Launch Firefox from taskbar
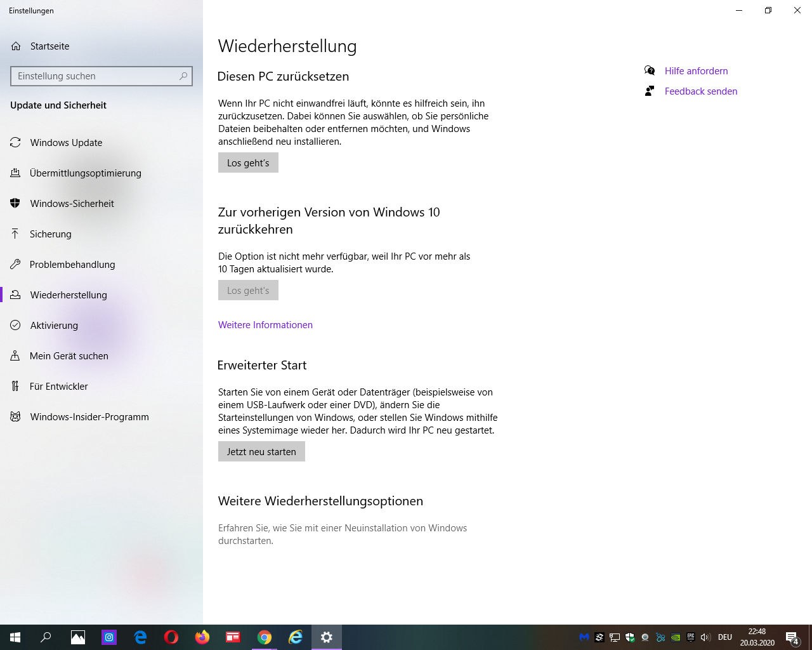 point(202,637)
